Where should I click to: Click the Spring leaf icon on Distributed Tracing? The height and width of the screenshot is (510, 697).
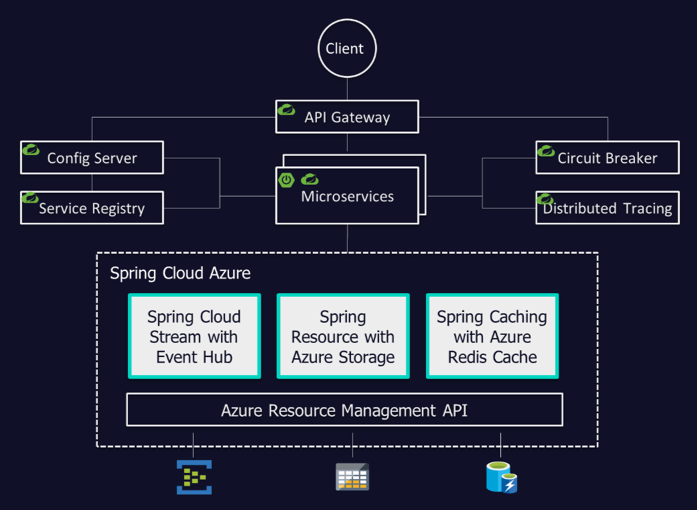[x=545, y=199]
